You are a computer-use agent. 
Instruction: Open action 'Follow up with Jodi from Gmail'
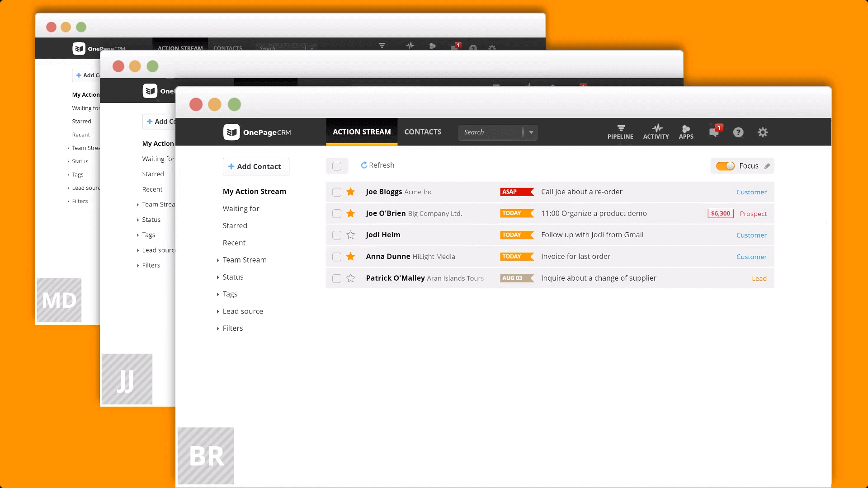592,235
